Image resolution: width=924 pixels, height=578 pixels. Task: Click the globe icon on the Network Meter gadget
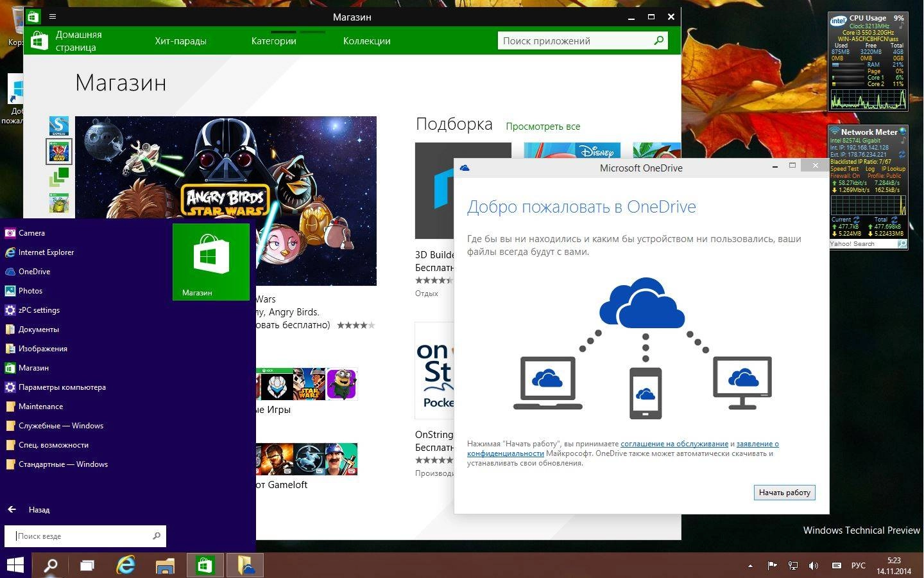(x=903, y=132)
